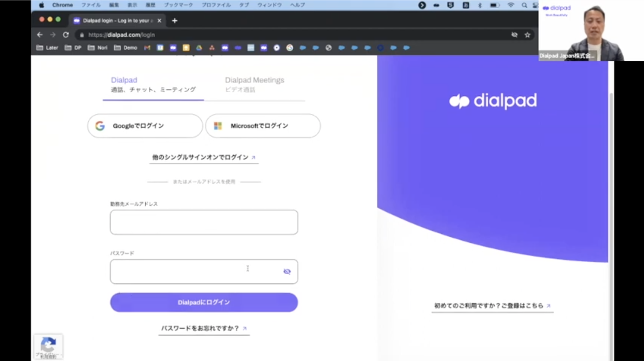Bookmark this page with star icon
The image size is (644, 361).
tap(527, 35)
